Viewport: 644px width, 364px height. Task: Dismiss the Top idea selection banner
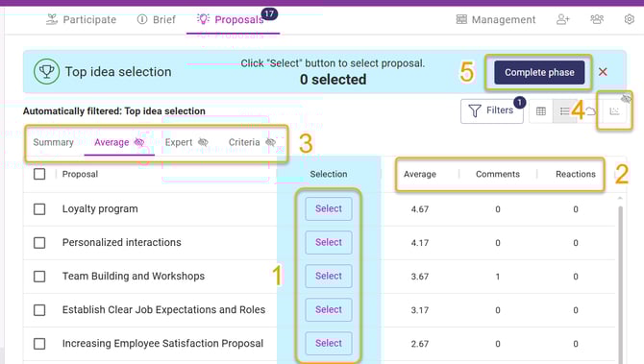pyautogui.click(x=603, y=72)
